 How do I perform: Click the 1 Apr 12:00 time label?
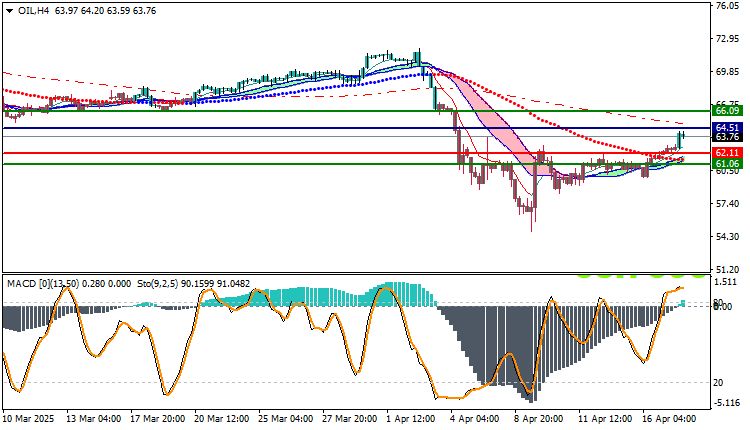411,419
